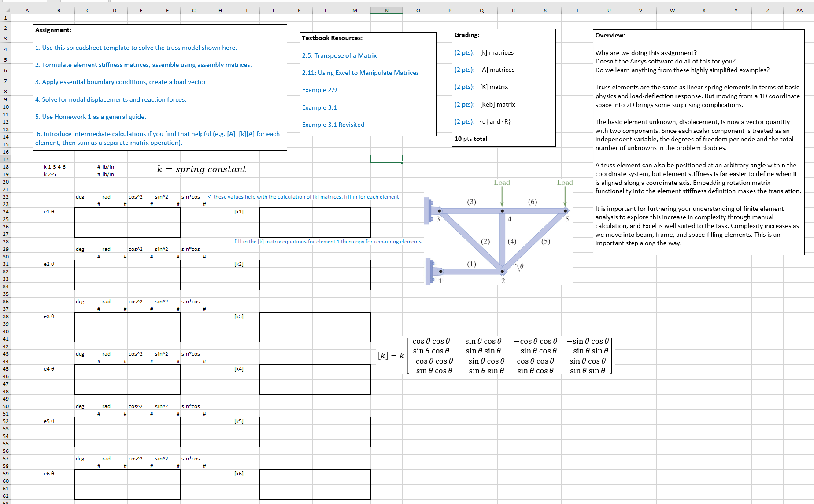The image size is (814, 504).
Task: Select the truss diagram image
Action: (498, 233)
